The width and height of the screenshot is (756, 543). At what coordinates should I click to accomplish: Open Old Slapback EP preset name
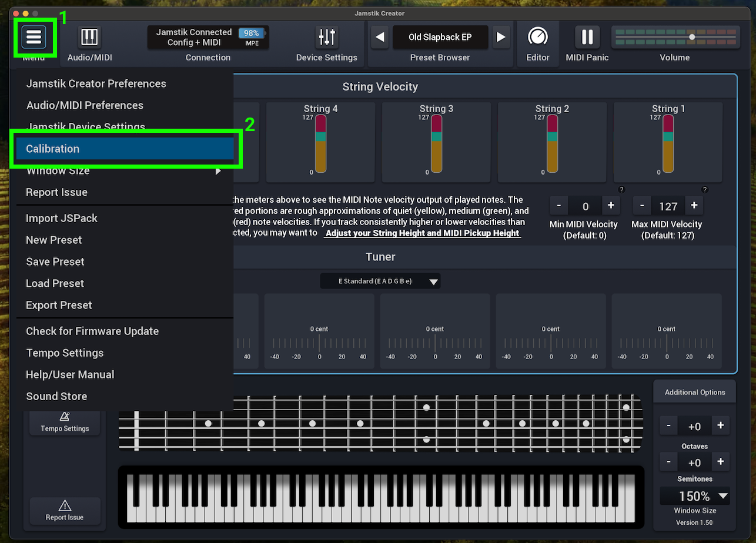(x=440, y=37)
